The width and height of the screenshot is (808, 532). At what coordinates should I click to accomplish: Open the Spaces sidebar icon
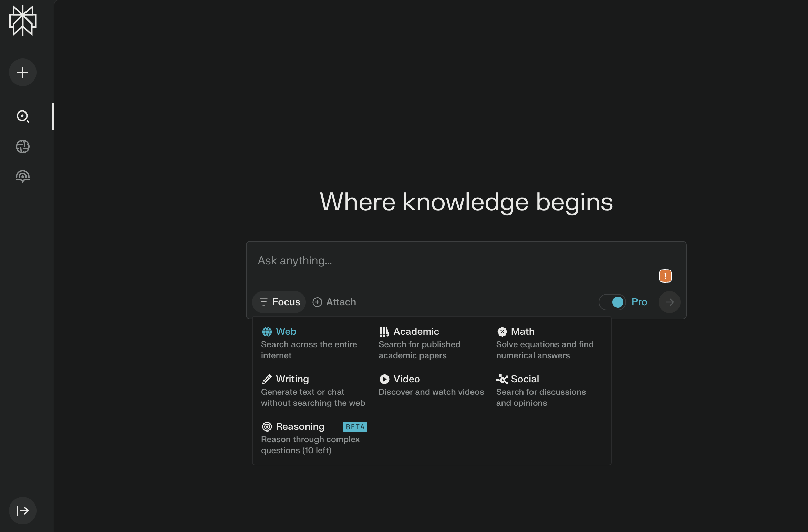click(x=23, y=177)
